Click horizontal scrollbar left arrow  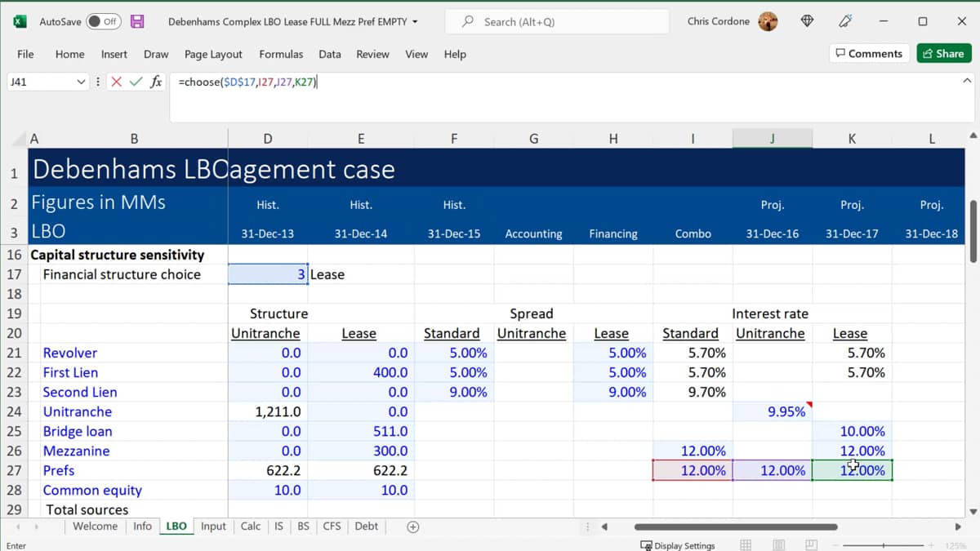coord(605,527)
